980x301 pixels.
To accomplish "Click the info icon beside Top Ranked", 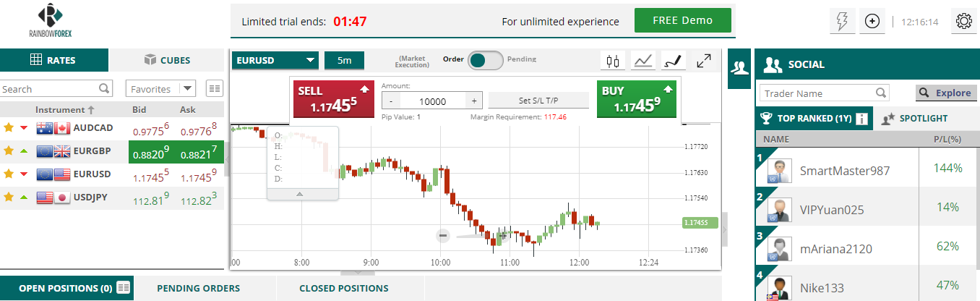I will 861,119.
